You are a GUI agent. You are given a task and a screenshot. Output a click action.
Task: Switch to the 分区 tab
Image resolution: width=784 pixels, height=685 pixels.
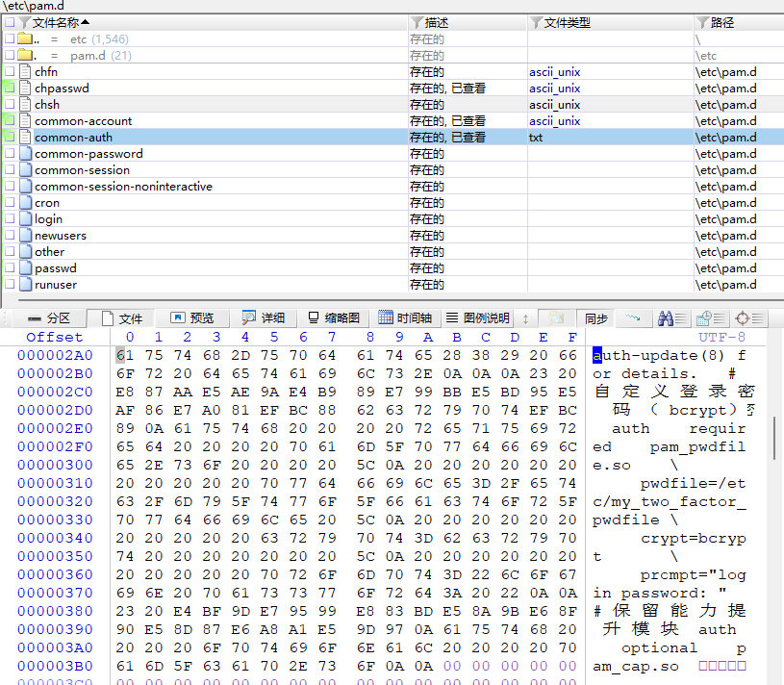pos(48,318)
